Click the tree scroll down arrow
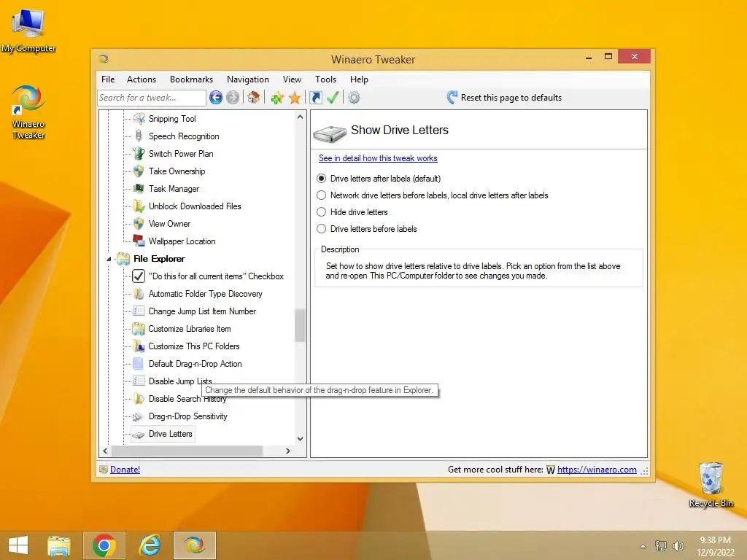This screenshot has height=560, width=747. 300,439
